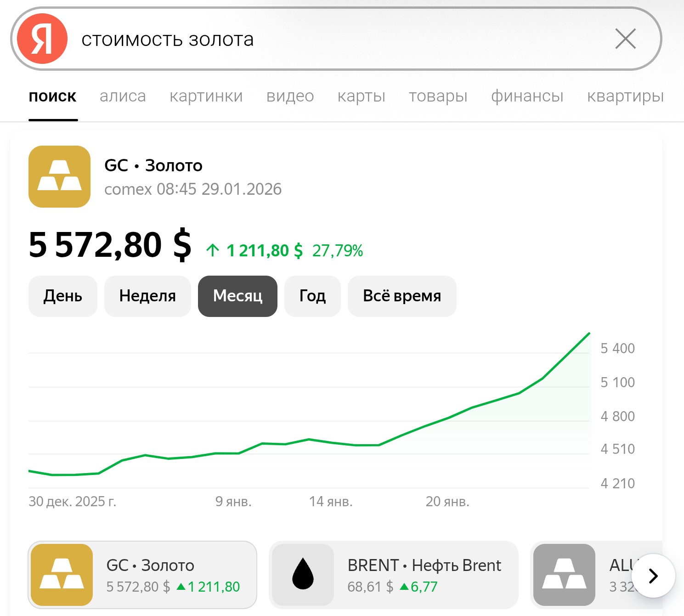Switch to the финансы tab

[x=527, y=96]
